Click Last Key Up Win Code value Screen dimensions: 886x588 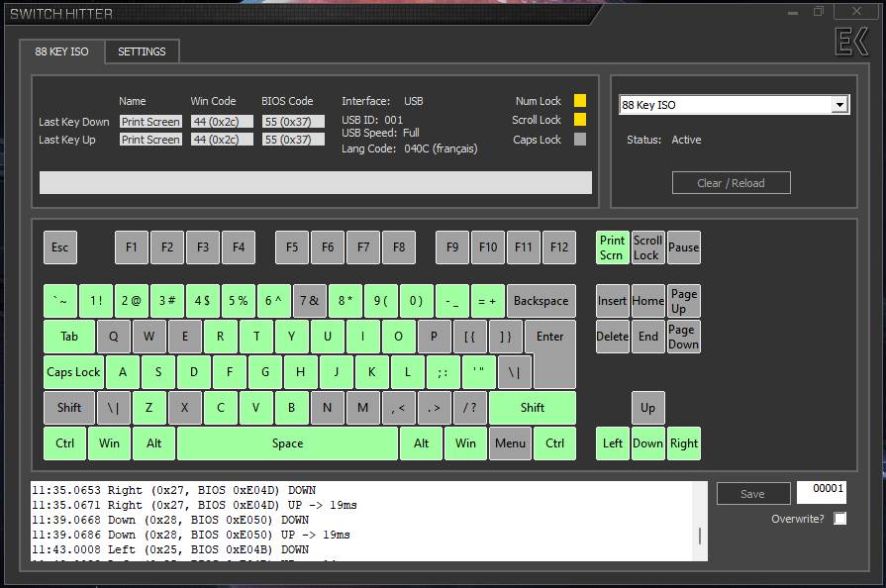pyautogui.click(x=222, y=140)
